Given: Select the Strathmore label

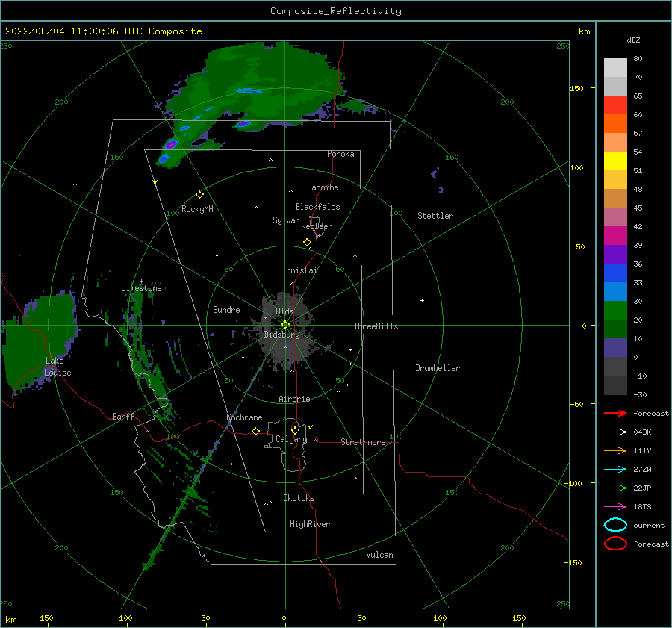Looking at the screenshot, I should (x=363, y=442).
